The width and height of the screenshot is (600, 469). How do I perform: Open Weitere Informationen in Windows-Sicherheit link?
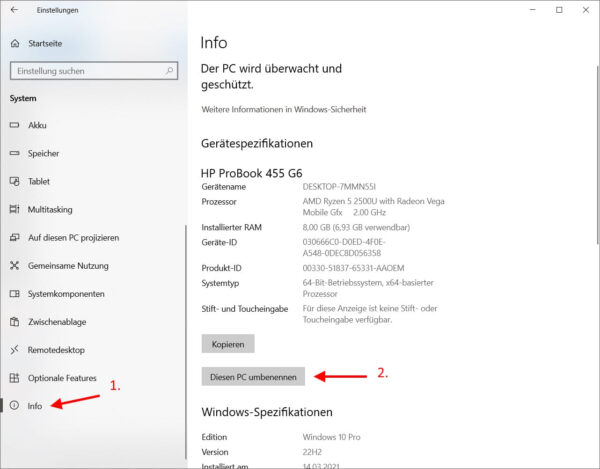coord(284,109)
